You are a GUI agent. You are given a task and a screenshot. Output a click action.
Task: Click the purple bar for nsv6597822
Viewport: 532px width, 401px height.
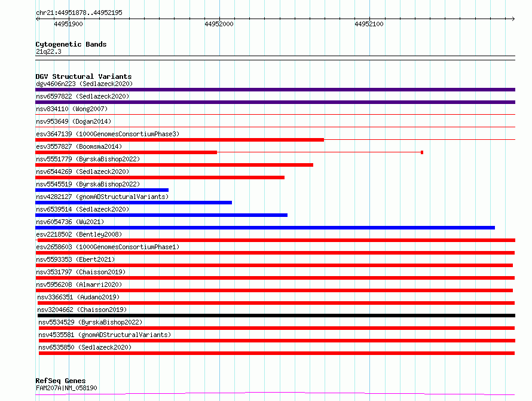click(275, 102)
